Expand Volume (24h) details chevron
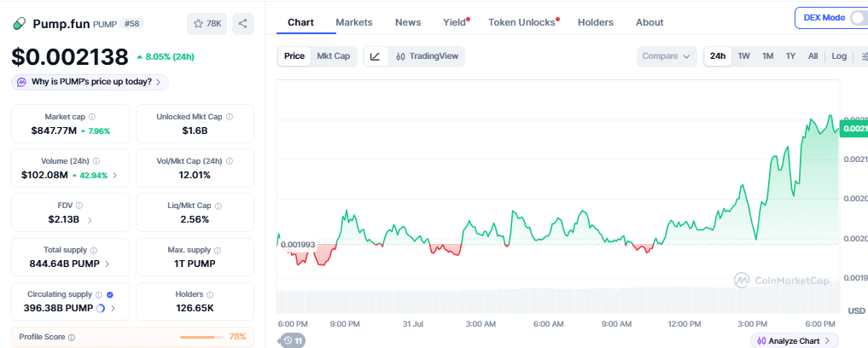 [114, 176]
